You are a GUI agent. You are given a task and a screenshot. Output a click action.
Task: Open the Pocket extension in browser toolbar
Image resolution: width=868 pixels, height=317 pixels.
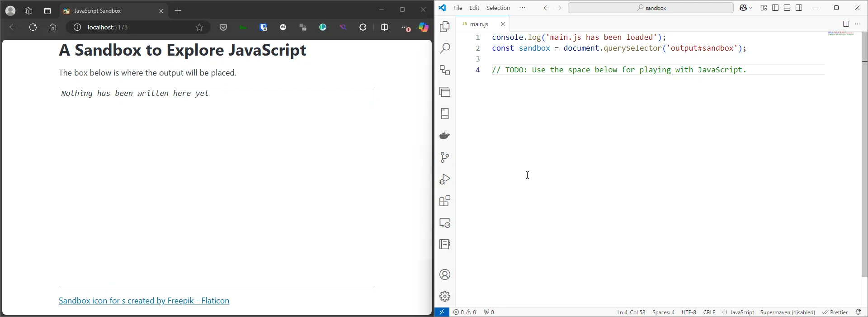[223, 27]
